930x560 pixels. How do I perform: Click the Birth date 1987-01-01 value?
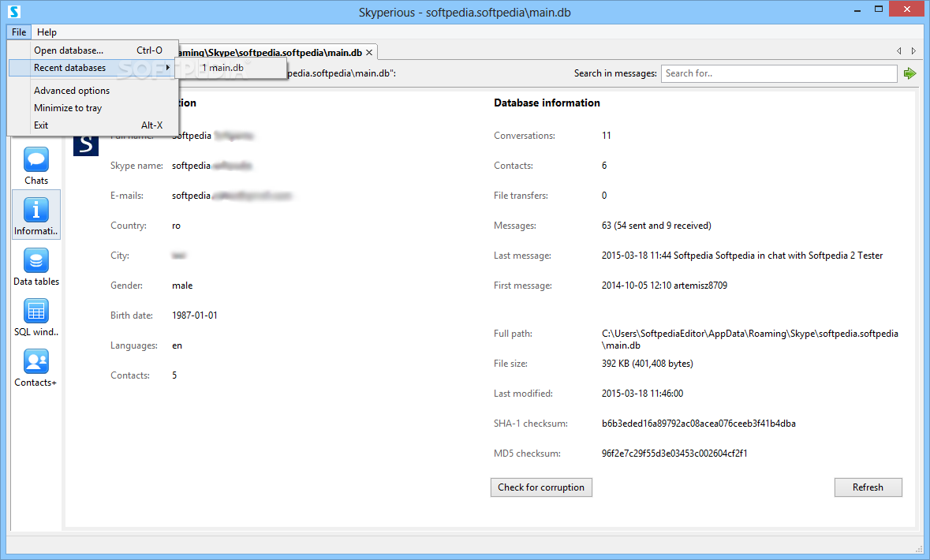(x=195, y=315)
